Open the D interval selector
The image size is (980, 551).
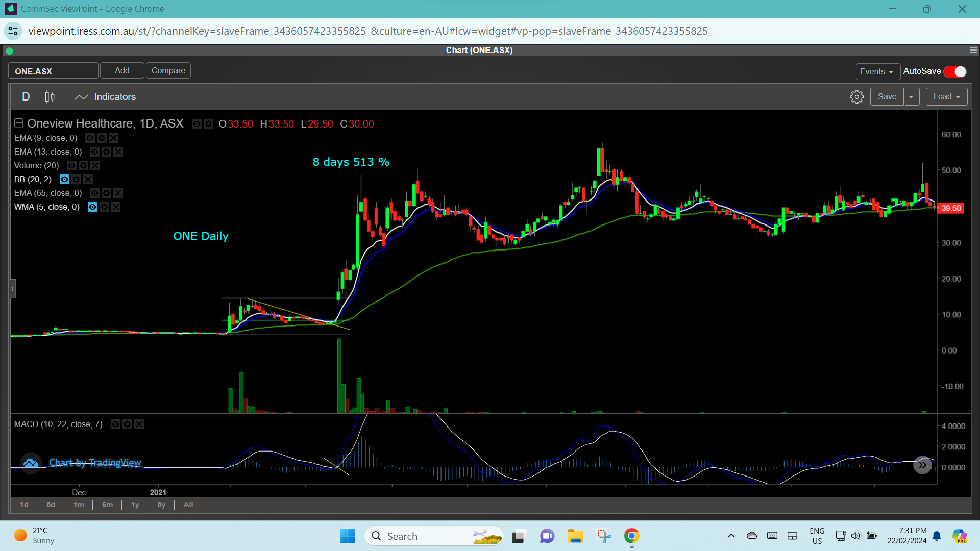[x=26, y=97]
